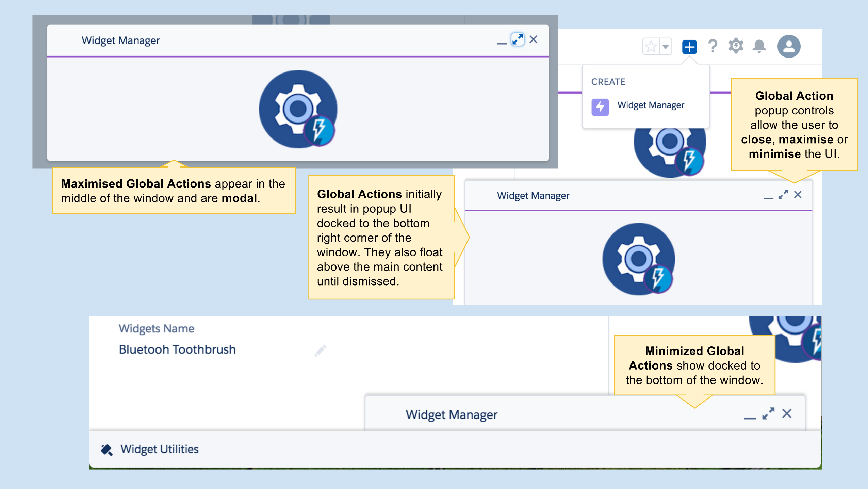Open the help question mark icon
Screen dimensions: 868x489
pos(713,46)
